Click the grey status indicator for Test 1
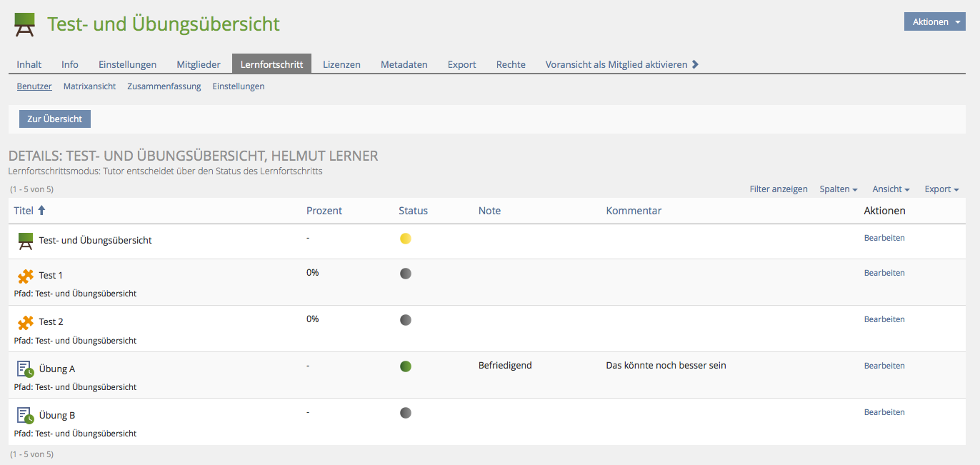 [x=406, y=274]
